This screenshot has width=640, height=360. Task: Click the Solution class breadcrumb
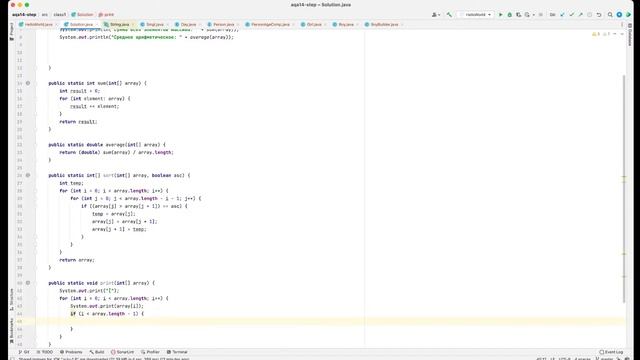pos(82,15)
